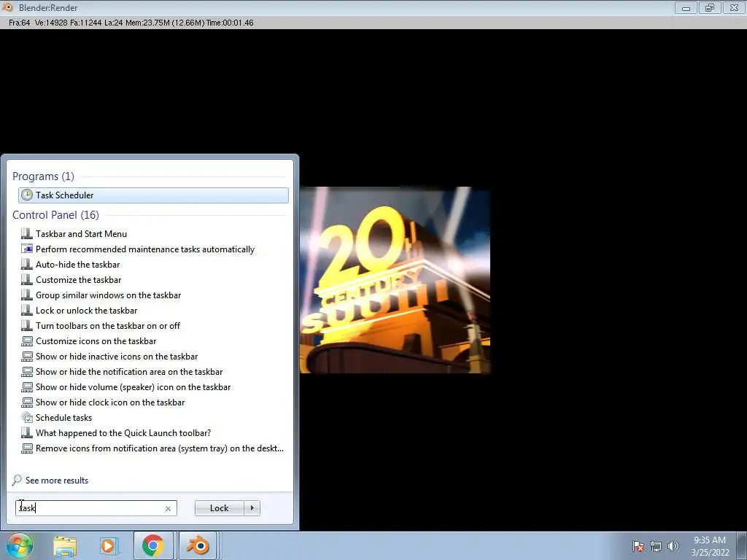The image size is (747, 560).
Task: Open Taskbar and Start Menu result
Action: point(81,234)
